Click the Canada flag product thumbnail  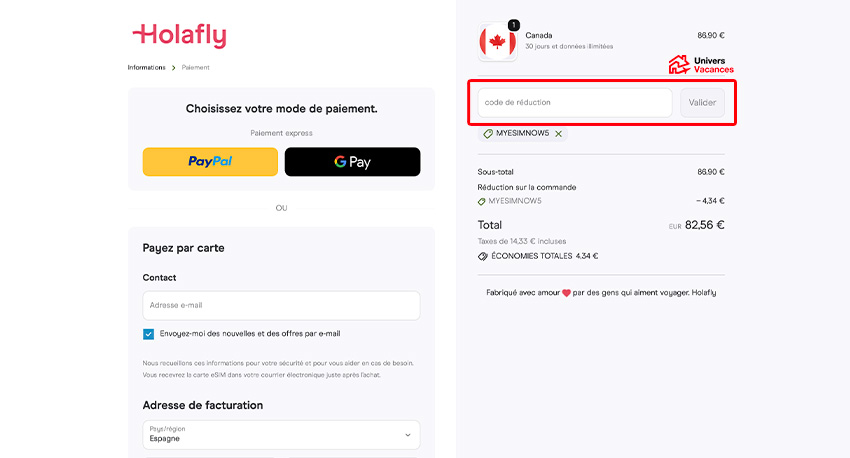coord(497,42)
